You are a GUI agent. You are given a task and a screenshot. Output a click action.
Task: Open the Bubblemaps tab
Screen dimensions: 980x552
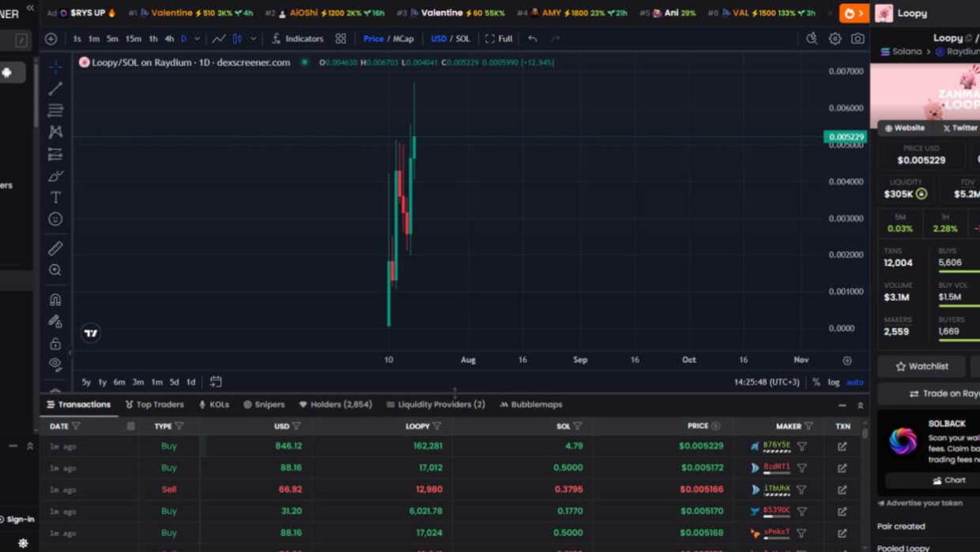pos(530,404)
